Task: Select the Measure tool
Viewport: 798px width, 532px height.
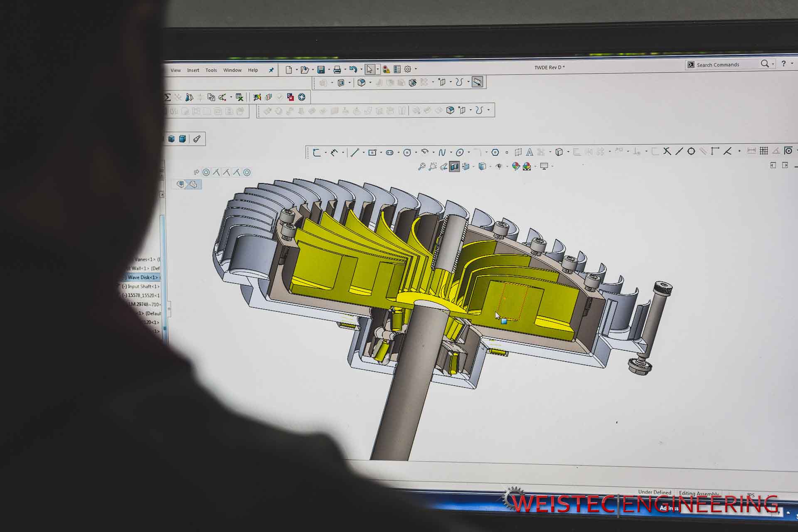Action: click(x=478, y=82)
